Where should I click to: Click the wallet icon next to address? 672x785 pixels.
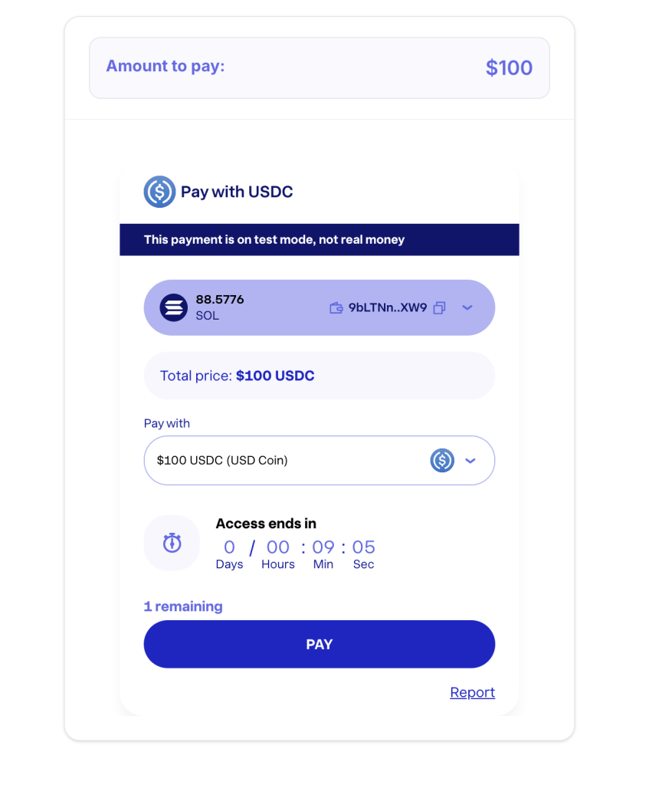point(336,308)
